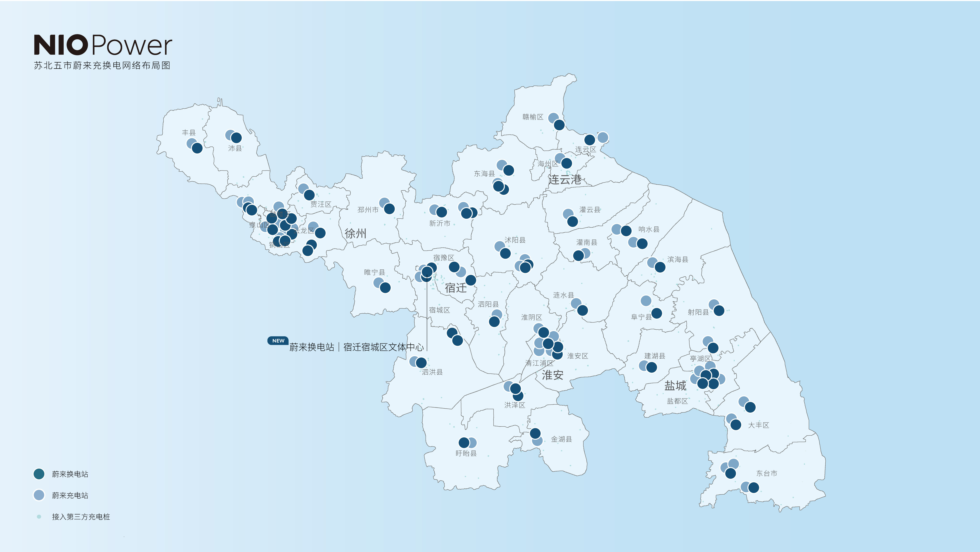
Task: Click the dark swap station marker in 盱眙县
Action: (464, 442)
